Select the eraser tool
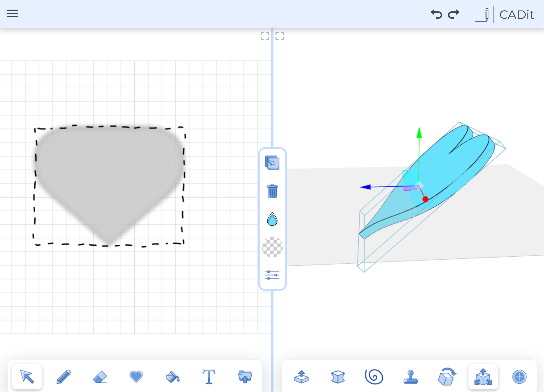The height and width of the screenshot is (392, 544). [100, 377]
